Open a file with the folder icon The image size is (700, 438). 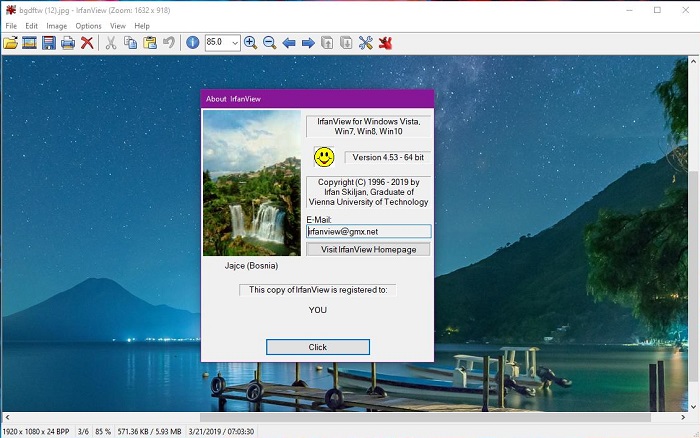tap(10, 43)
